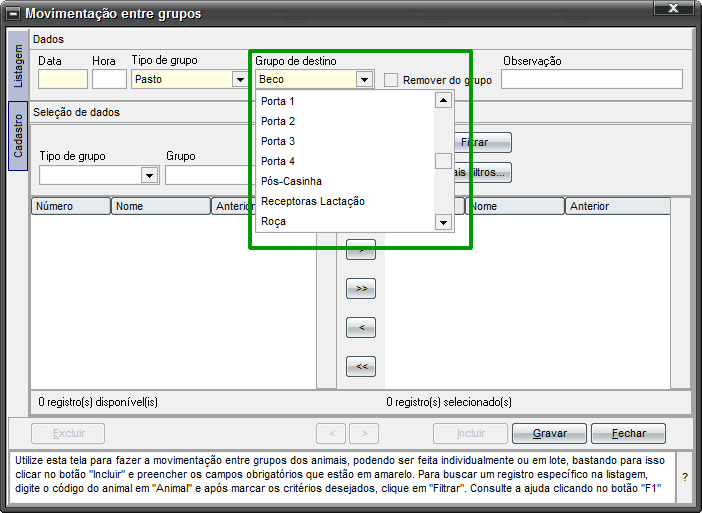Collapse the Grupo de destino Beco dropdown

coord(364,80)
